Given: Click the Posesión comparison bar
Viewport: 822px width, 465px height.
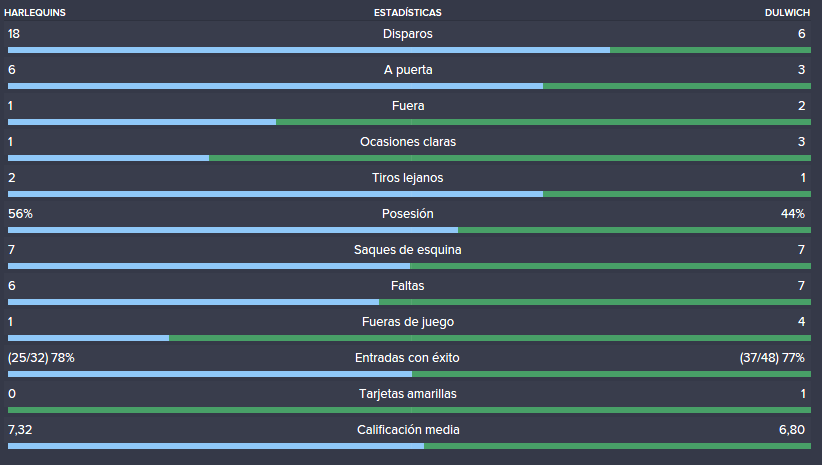Looking at the screenshot, I should (x=409, y=230).
